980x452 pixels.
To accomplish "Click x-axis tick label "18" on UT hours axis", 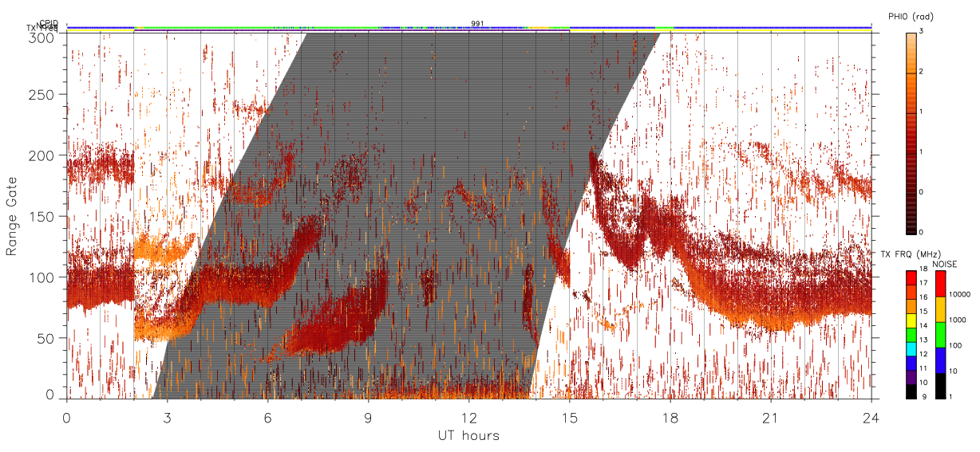I will click(670, 417).
